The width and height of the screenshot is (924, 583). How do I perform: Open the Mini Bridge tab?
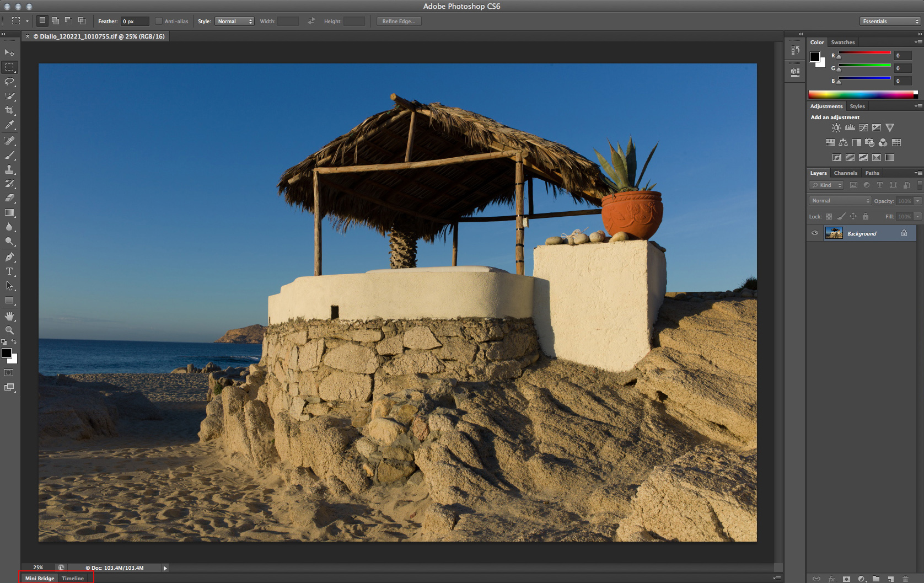[x=40, y=579]
